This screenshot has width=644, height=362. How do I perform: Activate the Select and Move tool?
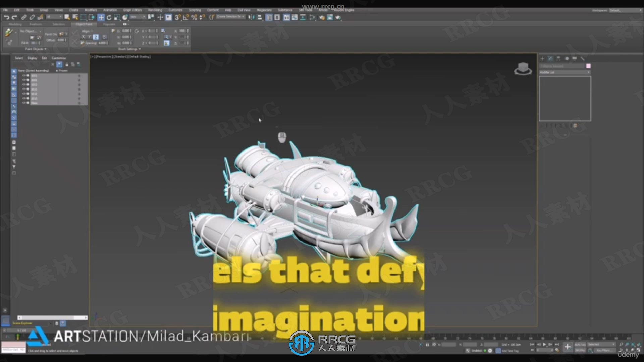coord(101,17)
